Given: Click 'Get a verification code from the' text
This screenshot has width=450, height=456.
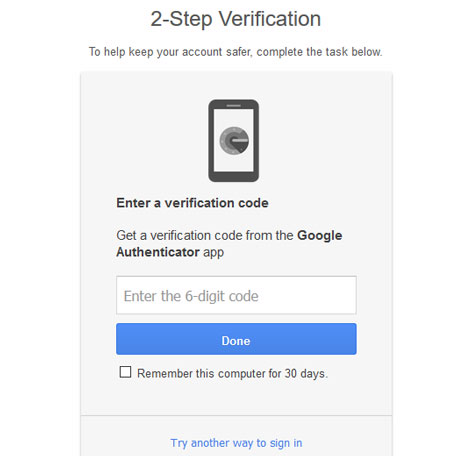Looking at the screenshot, I should click(205, 235).
